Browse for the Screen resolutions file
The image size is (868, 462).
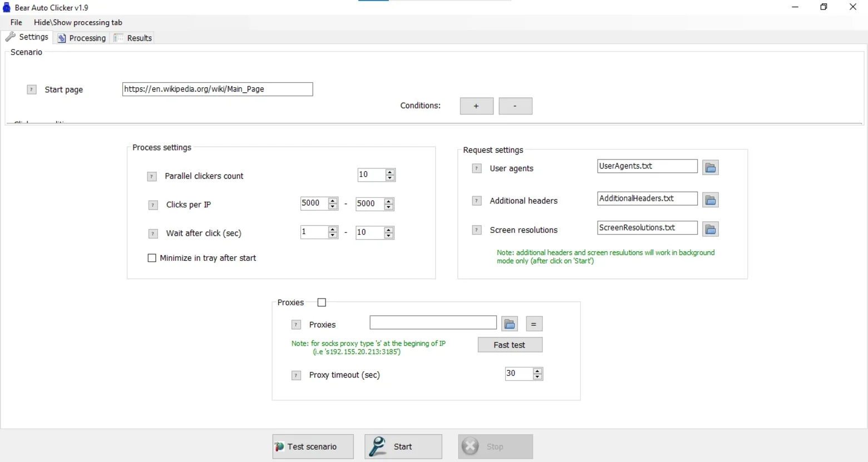coord(711,228)
